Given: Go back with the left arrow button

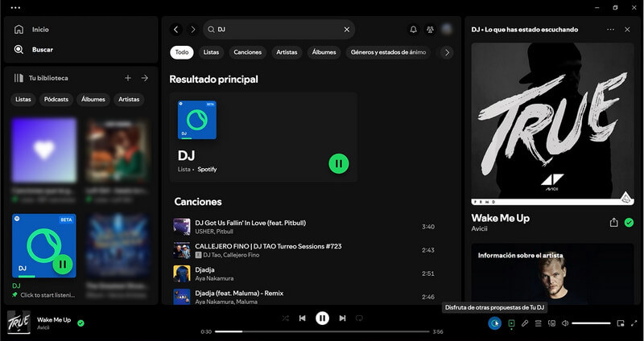Looking at the screenshot, I should pos(176,30).
